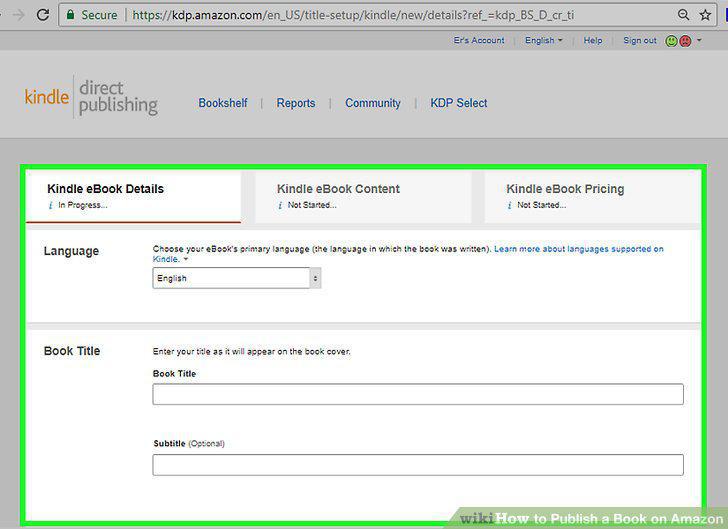The image size is (728, 529).
Task: Click the red sad feedback smiley
Action: [685, 41]
